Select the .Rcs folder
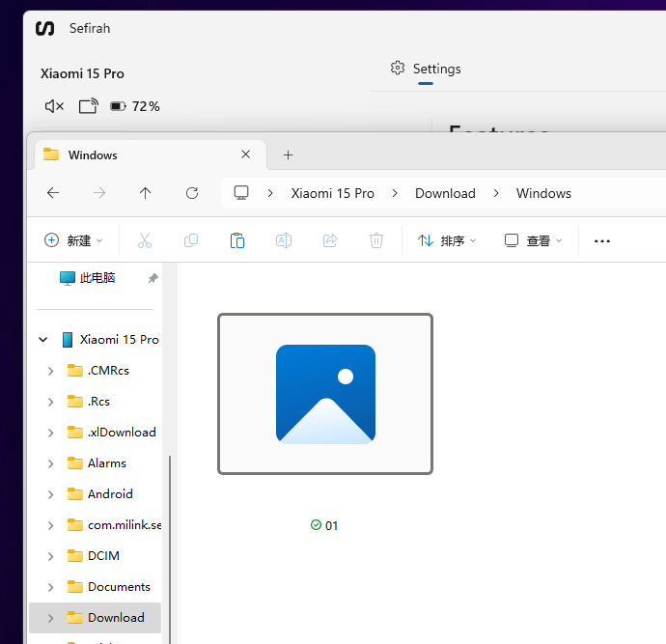 point(89,402)
